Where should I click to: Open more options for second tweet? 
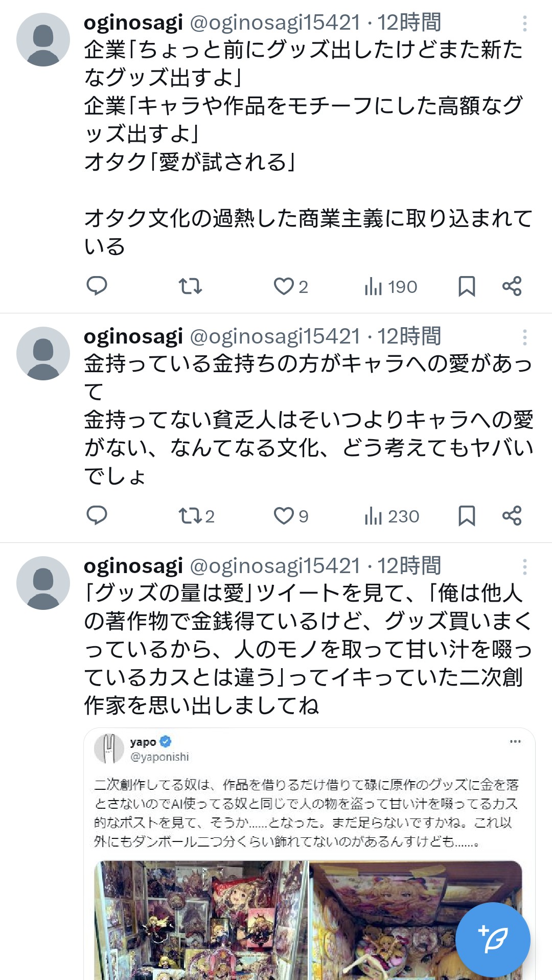pos(524,337)
